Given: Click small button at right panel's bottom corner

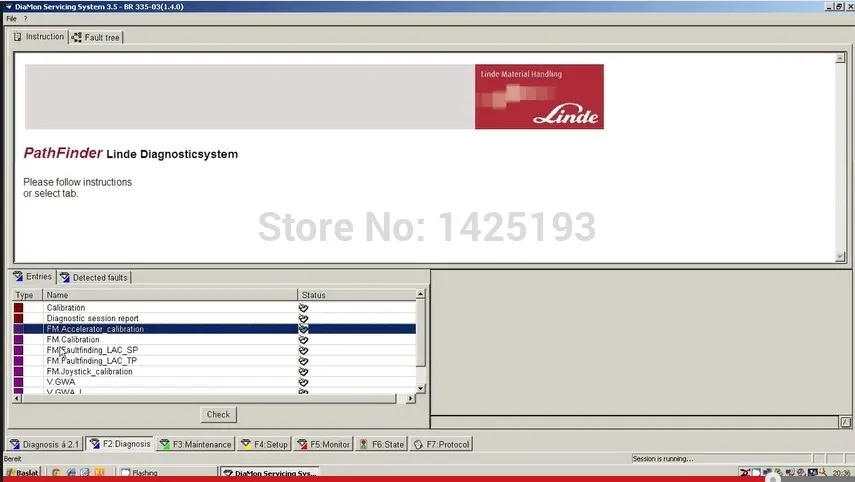Looking at the screenshot, I should pyautogui.click(x=845, y=422).
